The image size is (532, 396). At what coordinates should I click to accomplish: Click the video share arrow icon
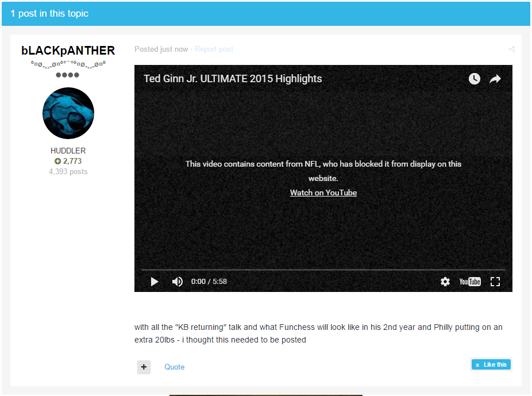click(x=495, y=79)
